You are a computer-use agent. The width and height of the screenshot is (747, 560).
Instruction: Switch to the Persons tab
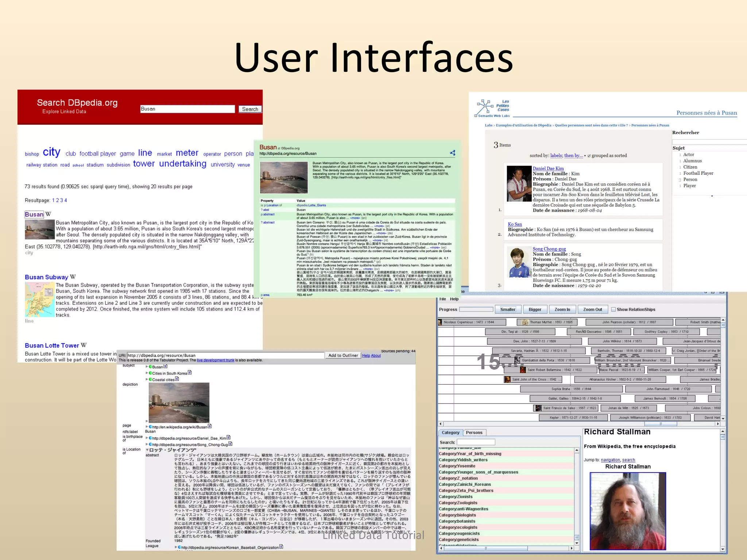click(474, 432)
